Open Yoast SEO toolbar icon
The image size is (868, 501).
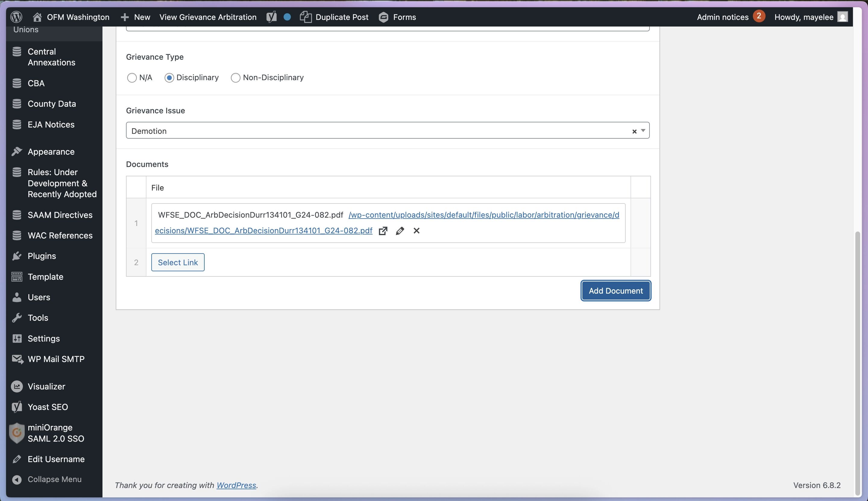coord(272,17)
